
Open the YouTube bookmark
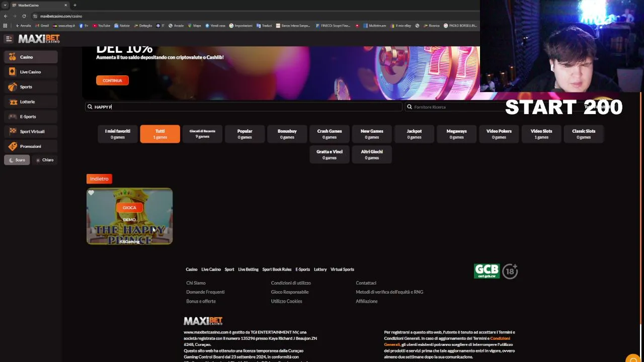click(x=101, y=26)
